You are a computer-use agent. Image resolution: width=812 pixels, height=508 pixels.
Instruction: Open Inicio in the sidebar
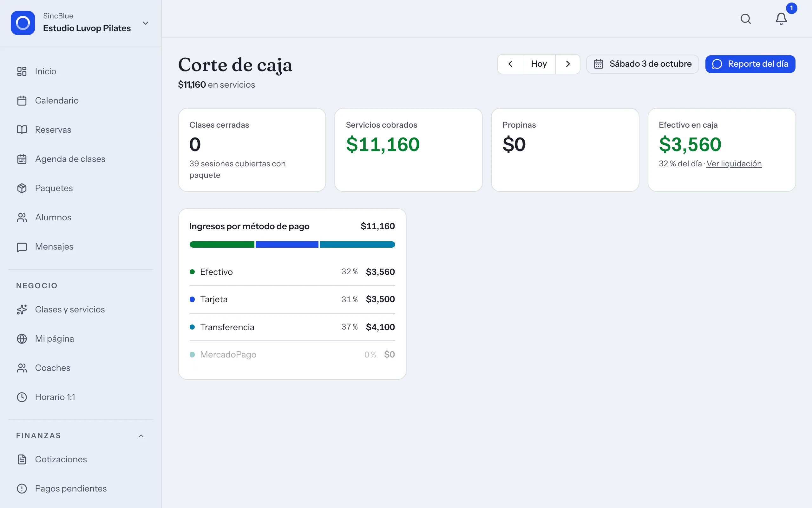pyautogui.click(x=81, y=71)
